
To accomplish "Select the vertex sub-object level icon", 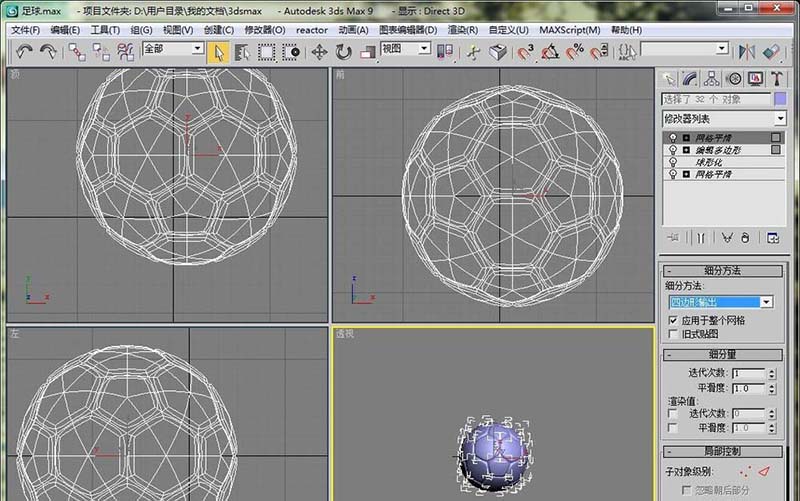I will pos(745,471).
